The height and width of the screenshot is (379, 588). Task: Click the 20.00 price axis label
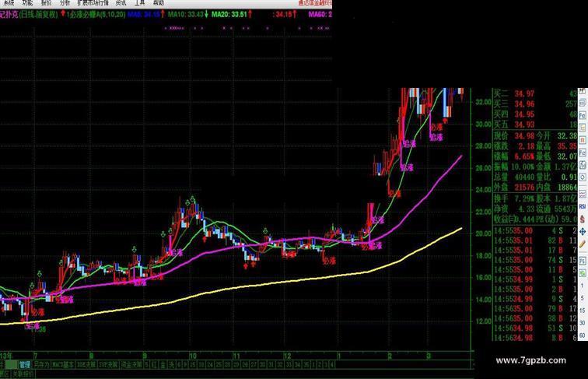(x=483, y=233)
